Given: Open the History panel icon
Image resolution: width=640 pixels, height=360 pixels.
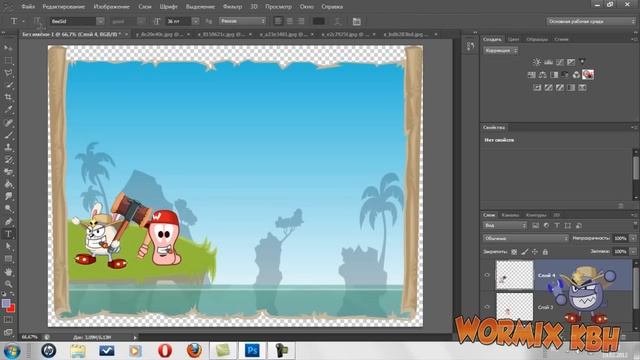Looking at the screenshot, I should point(470,46).
